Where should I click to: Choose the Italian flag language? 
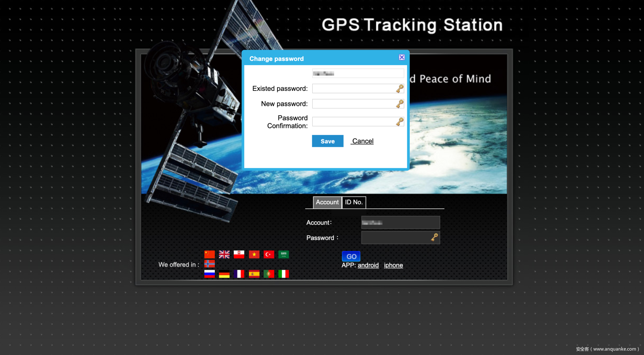(x=283, y=274)
